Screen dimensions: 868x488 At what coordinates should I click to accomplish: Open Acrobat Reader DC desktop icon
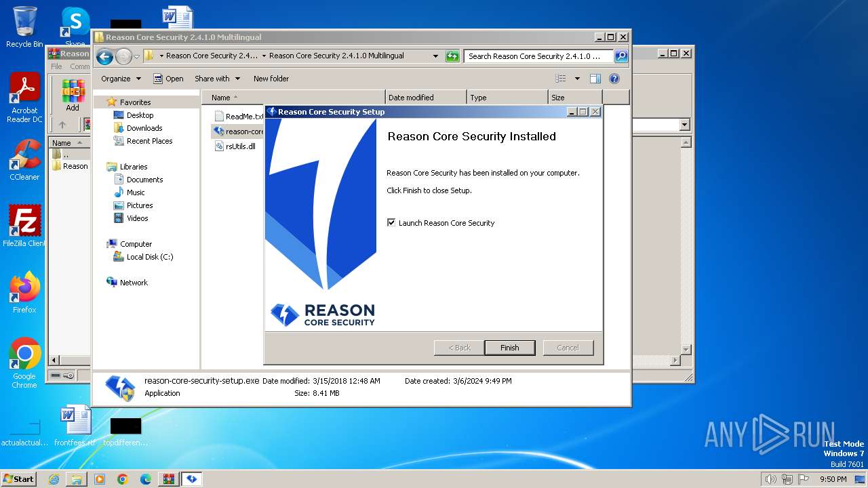(x=25, y=98)
